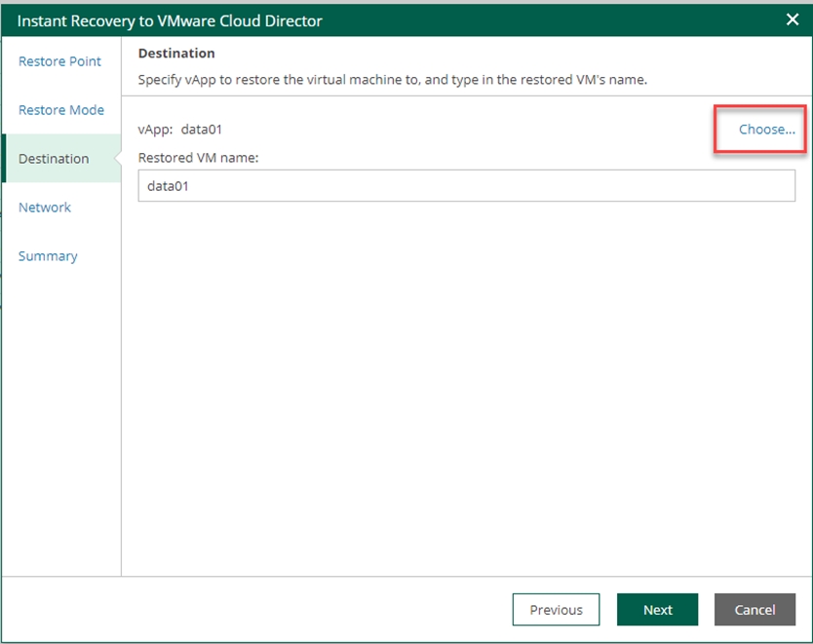
Task: Click the pointer notch right of Destination step
Action: pyautogui.click(x=117, y=159)
